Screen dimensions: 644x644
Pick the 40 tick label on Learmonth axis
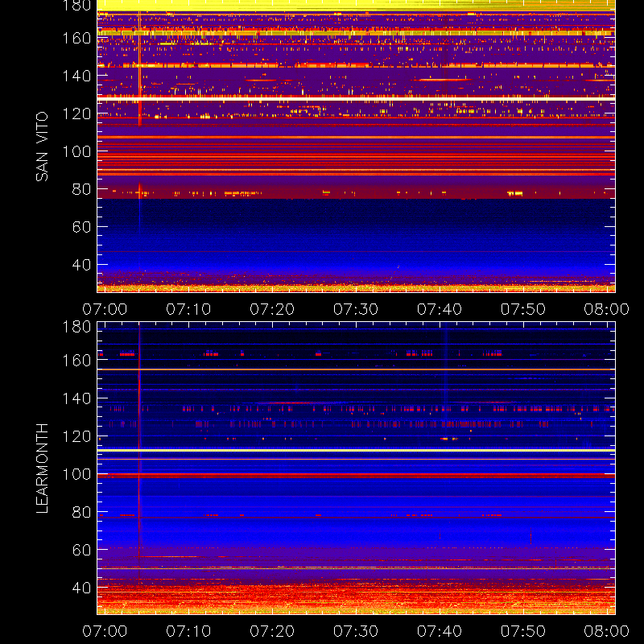pyautogui.click(x=81, y=588)
